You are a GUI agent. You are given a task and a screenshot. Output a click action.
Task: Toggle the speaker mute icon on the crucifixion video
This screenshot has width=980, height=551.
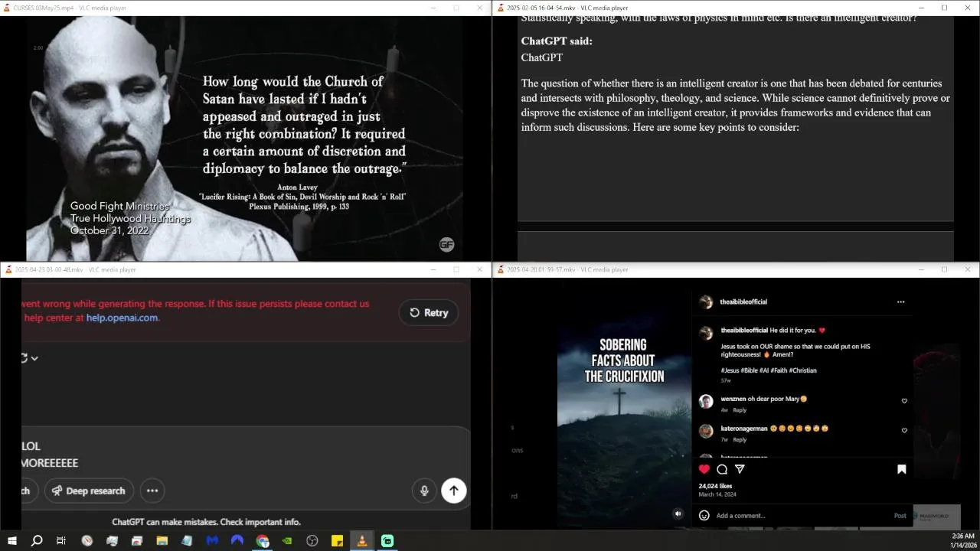point(678,514)
